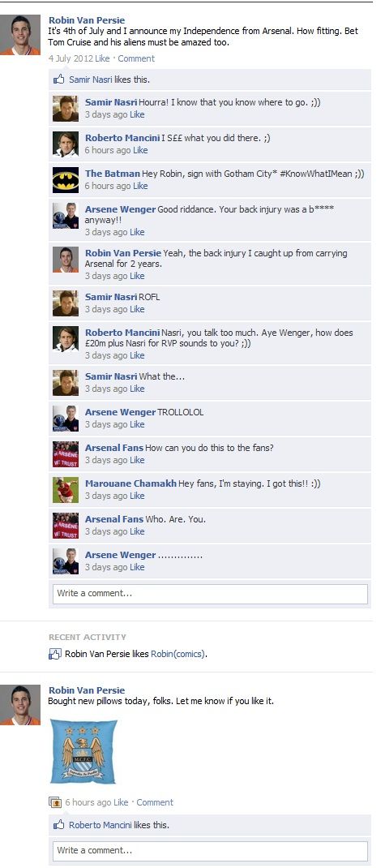
Task: Click the Batman logo avatar
Action: (66, 180)
